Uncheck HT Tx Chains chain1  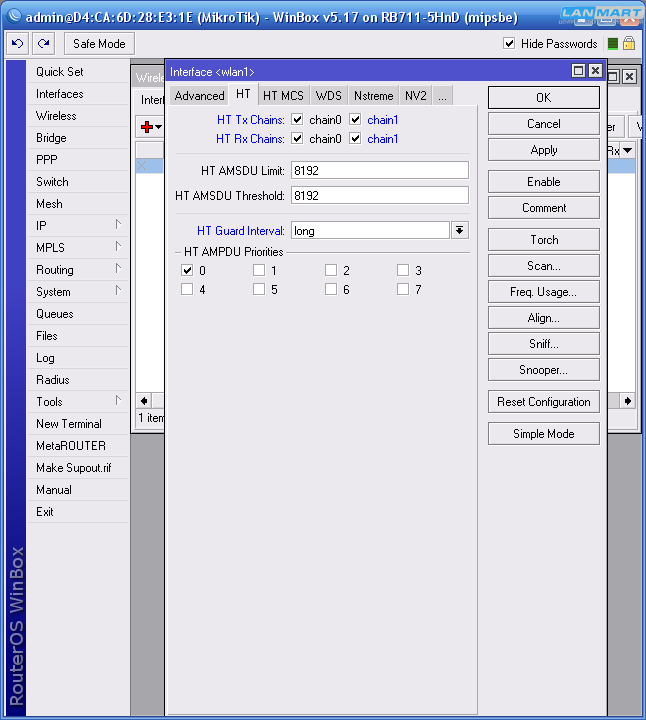pos(355,120)
